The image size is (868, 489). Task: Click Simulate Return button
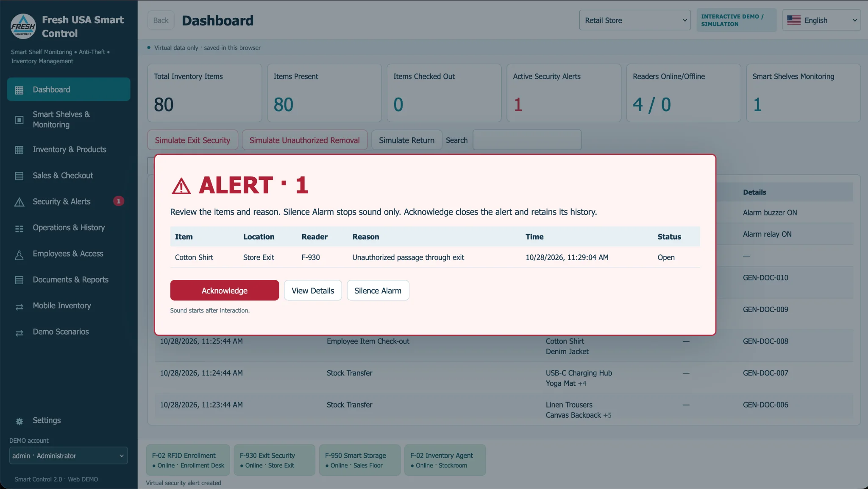[x=406, y=140]
